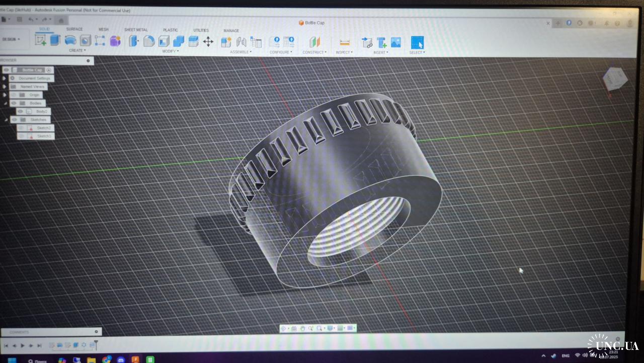
Task: Select the Pan hand tool in navigation bar
Action: pos(302,328)
